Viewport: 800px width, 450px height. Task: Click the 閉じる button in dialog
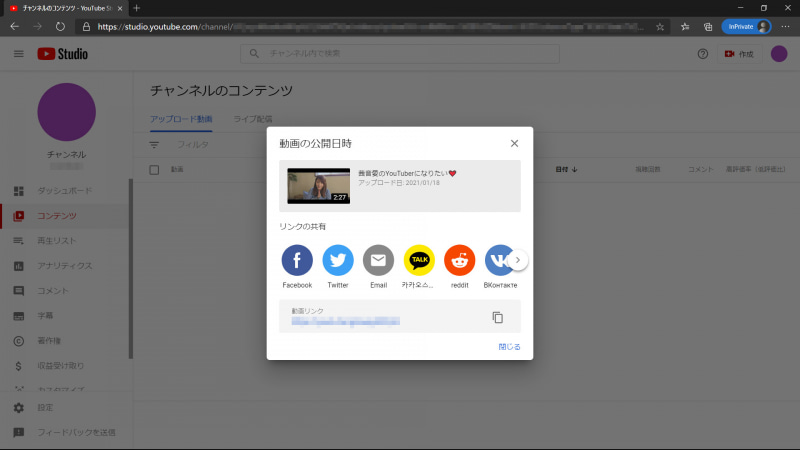(509, 346)
